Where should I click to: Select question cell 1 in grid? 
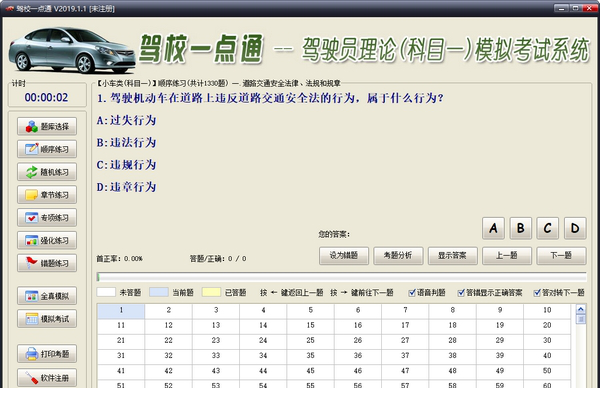(121, 311)
